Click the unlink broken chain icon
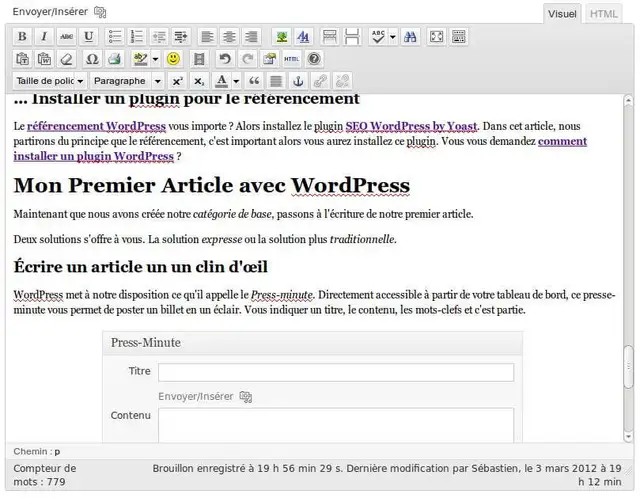Viewport: 640px width, 498px height. coord(342,81)
